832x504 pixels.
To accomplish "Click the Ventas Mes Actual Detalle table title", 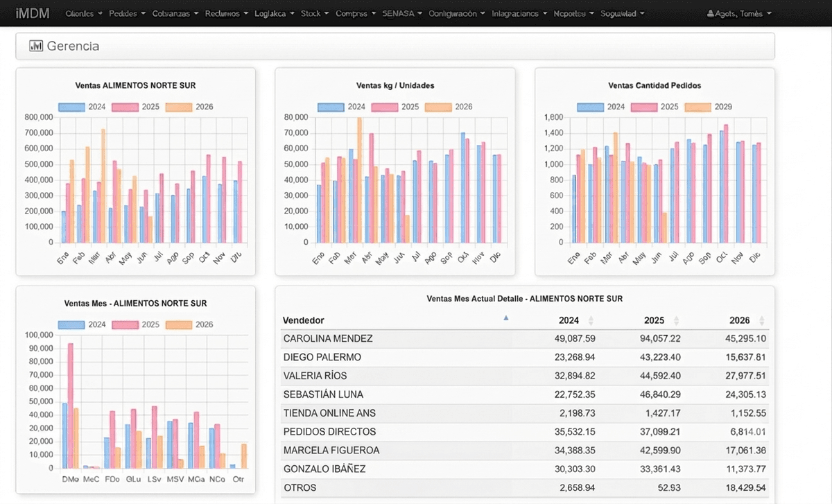I will coord(524,299).
